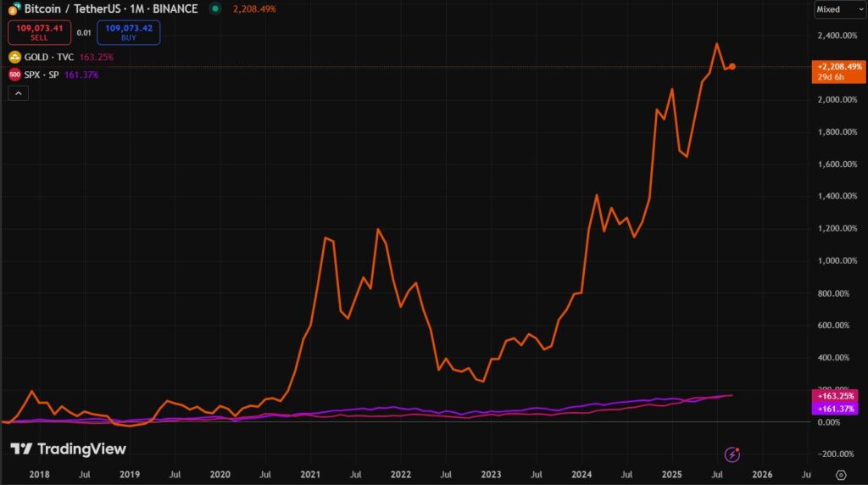868x485 pixels.
Task: Click the 2018 time axis label
Action: pos(39,475)
